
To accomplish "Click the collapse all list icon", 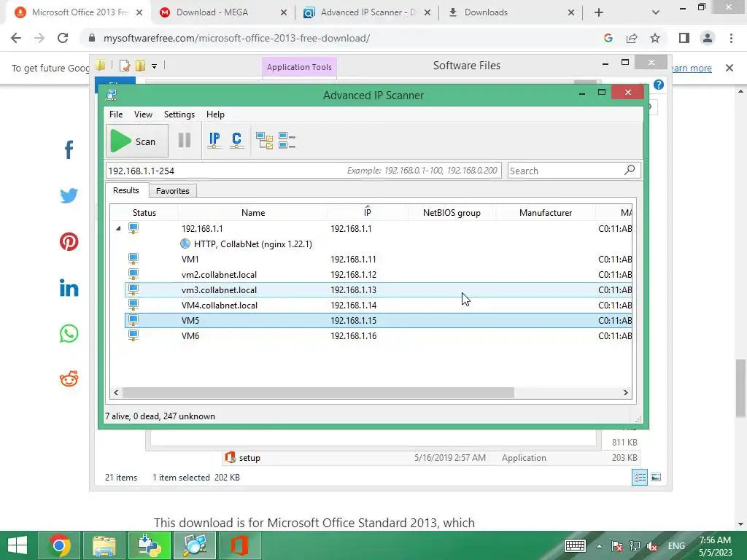I will 287,141.
